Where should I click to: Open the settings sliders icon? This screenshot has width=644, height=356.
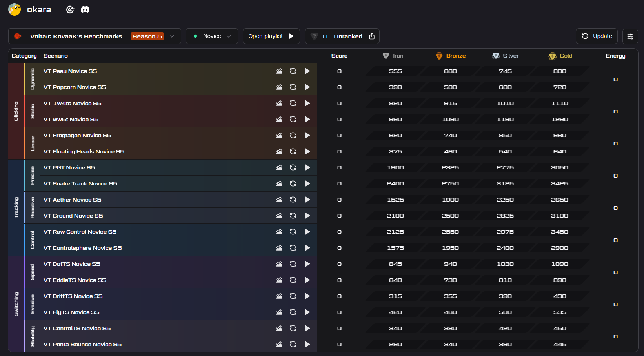tap(630, 36)
